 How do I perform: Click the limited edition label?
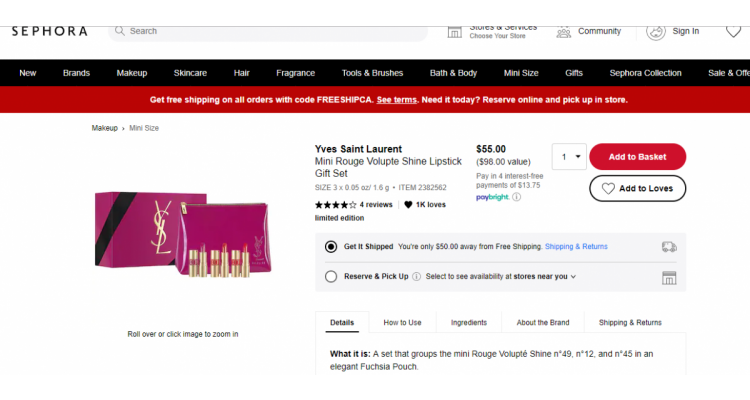point(340,218)
